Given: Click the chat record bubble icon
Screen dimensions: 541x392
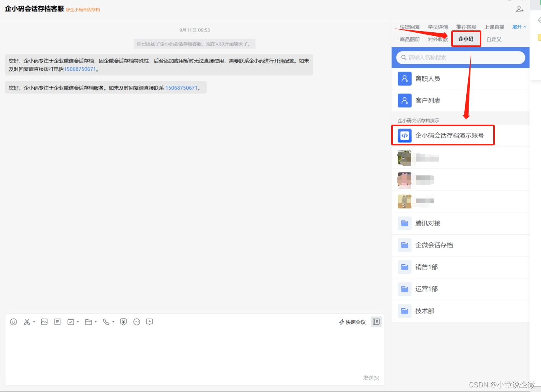Looking at the screenshot, I should [150, 322].
